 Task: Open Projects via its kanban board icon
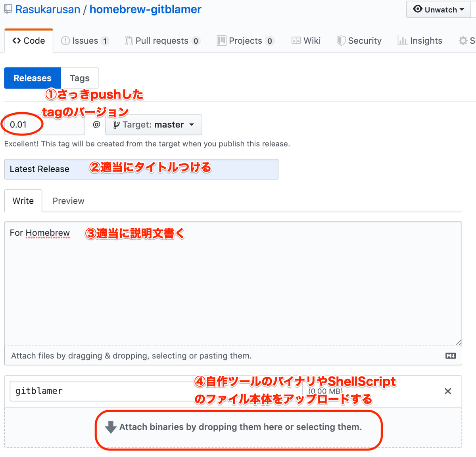pos(221,40)
